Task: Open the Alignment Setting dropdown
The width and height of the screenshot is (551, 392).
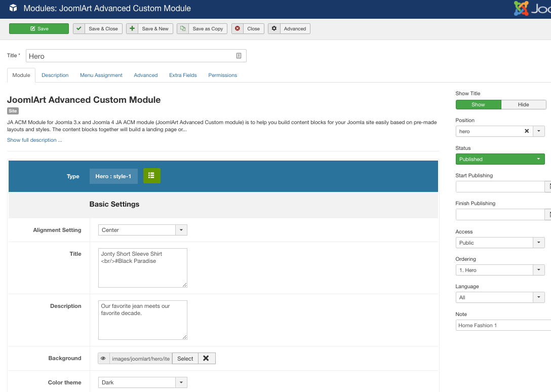Action: pos(142,230)
